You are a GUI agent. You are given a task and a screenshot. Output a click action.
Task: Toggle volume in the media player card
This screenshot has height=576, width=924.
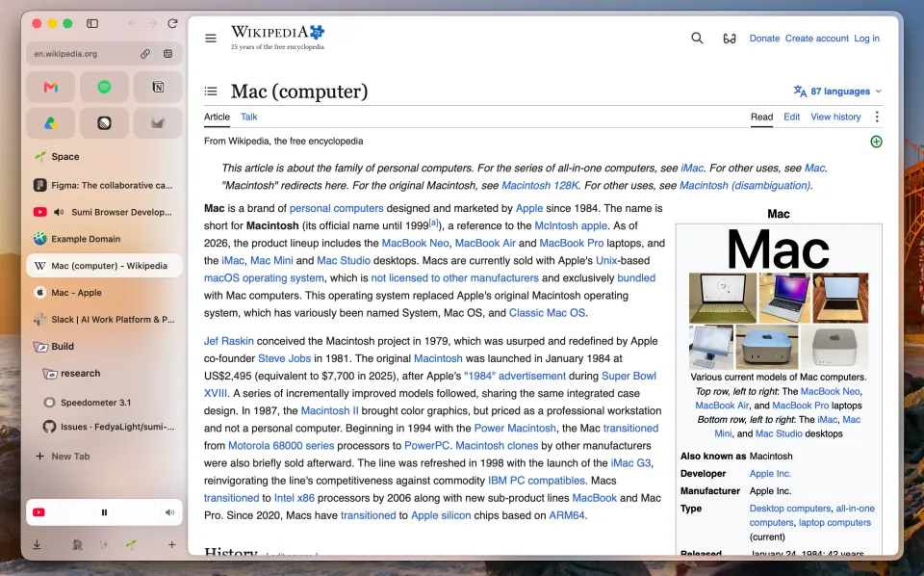[169, 512]
